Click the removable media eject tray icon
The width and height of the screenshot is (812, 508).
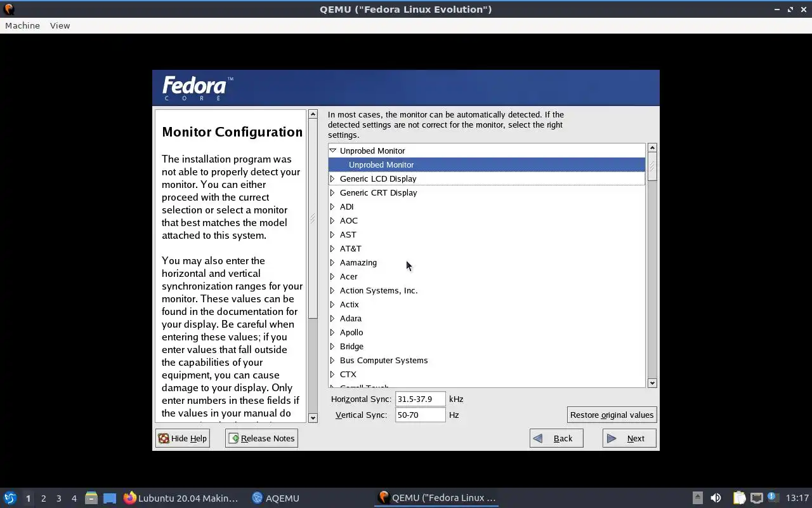[x=697, y=498]
